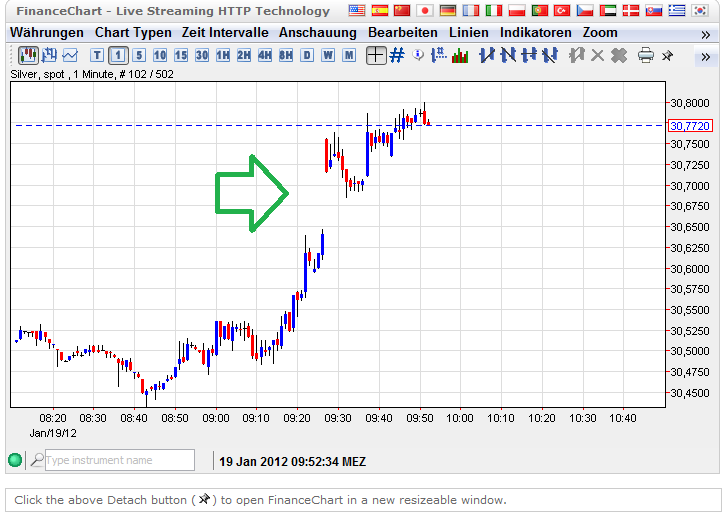Select the third line drawing tool

tap(529, 56)
